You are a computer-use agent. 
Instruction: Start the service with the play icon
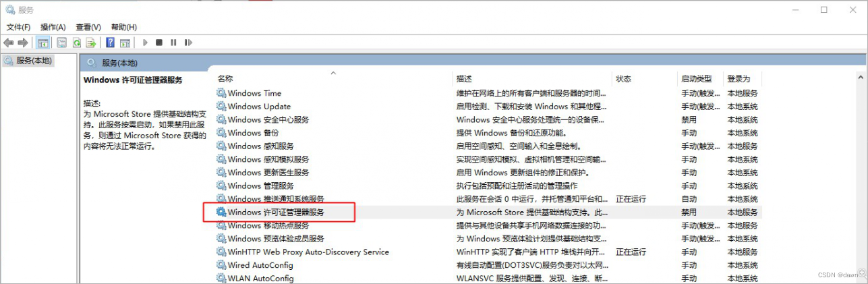coord(144,42)
